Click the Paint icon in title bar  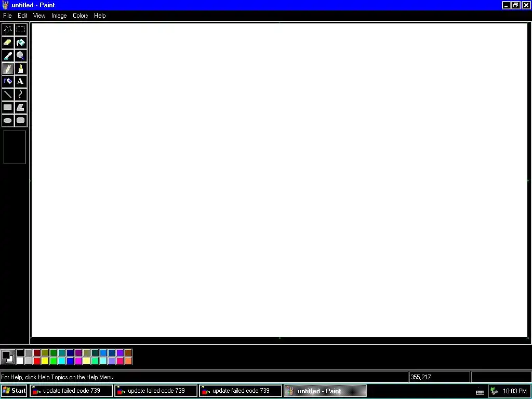(x=5, y=5)
